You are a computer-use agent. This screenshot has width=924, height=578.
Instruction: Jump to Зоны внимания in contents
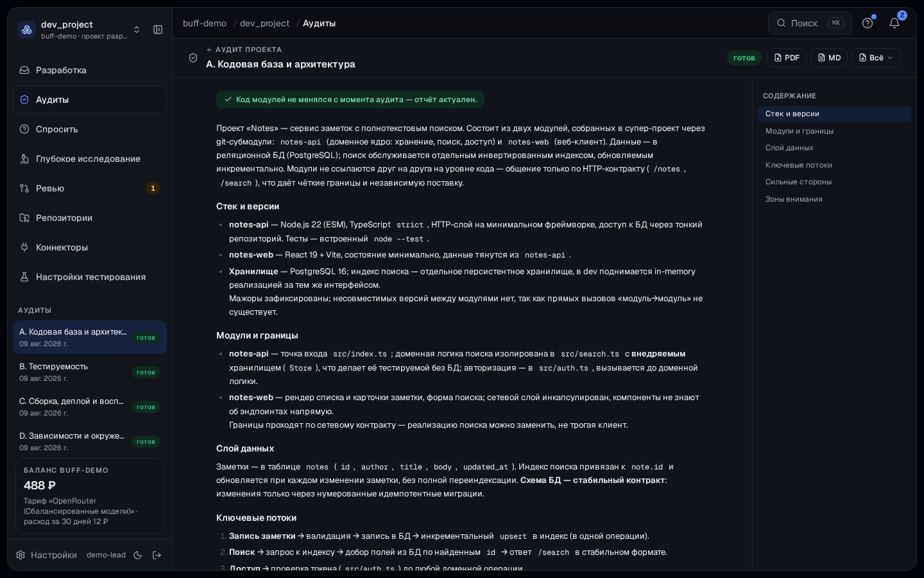(x=834, y=199)
